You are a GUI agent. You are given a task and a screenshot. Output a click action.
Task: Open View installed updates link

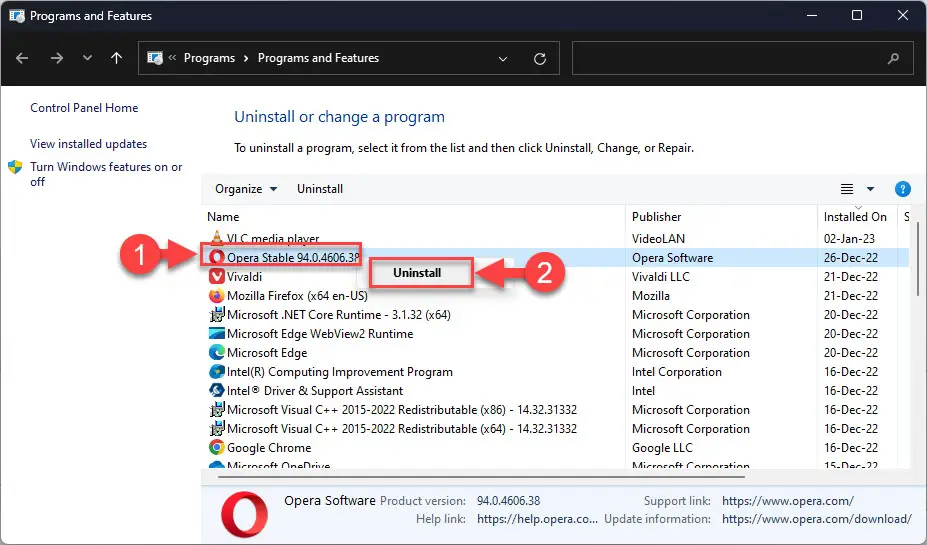(89, 144)
